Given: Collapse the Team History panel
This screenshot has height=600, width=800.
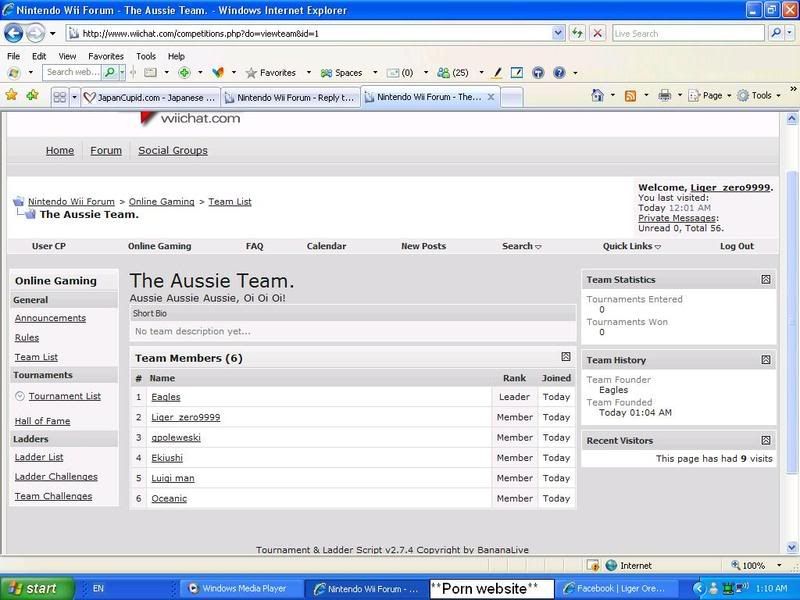Looking at the screenshot, I should 766,360.
